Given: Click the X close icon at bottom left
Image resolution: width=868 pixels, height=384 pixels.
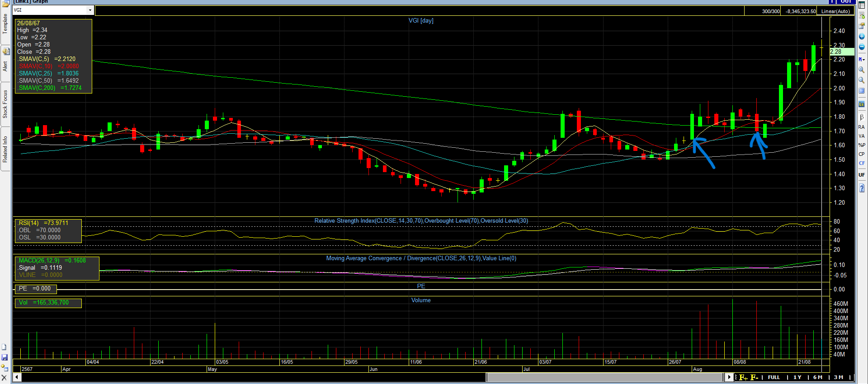Looking at the screenshot, I should 4,378.
